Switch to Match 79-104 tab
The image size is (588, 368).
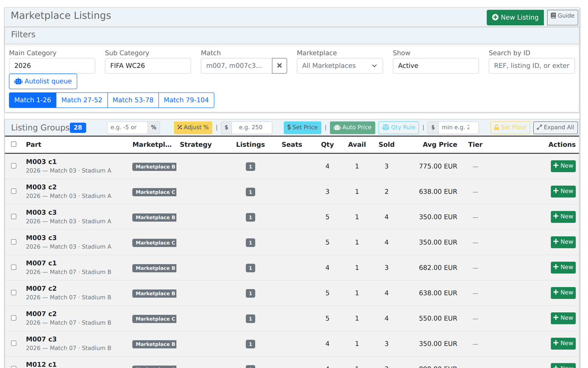point(186,100)
